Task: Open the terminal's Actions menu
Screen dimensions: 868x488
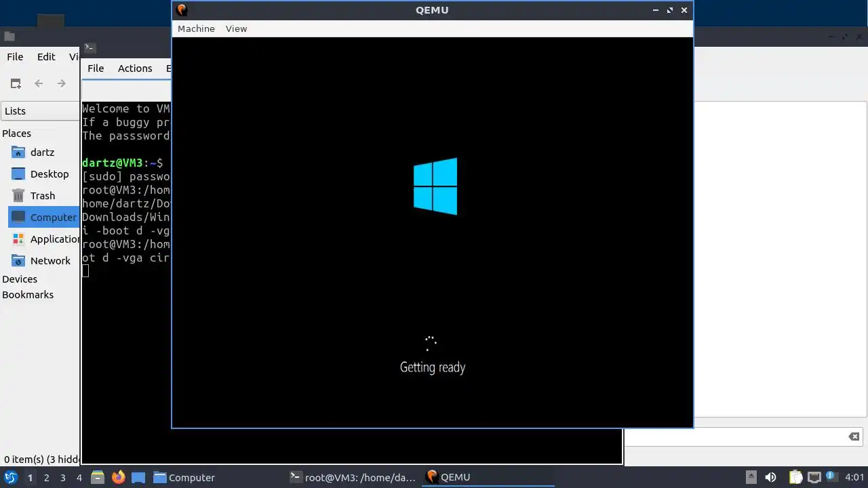Action: click(135, 68)
